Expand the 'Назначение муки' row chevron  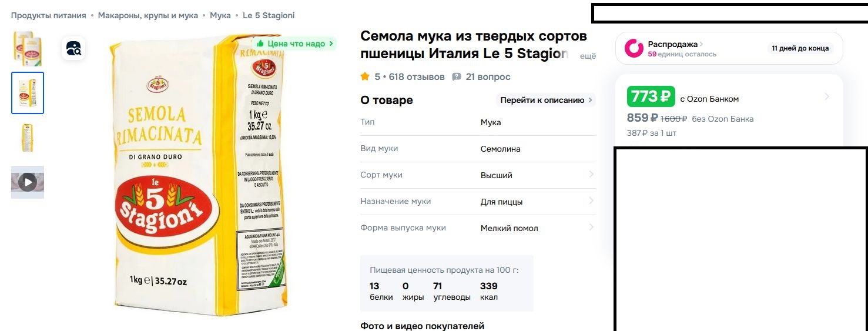coord(591,201)
